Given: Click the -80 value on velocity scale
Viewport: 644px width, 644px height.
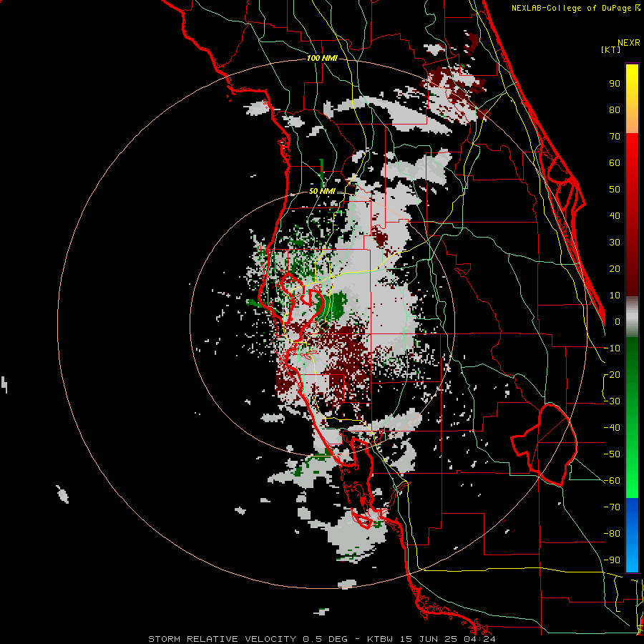Looking at the screenshot, I should tap(612, 534).
